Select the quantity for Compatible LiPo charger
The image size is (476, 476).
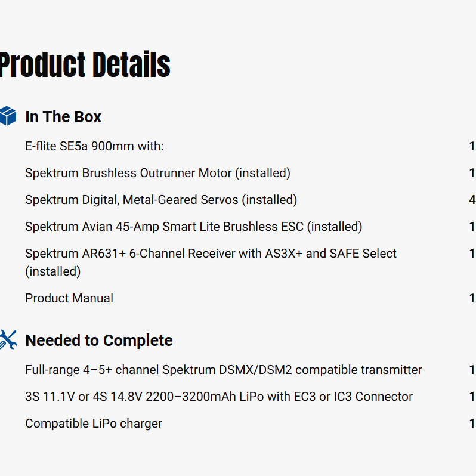472,424
